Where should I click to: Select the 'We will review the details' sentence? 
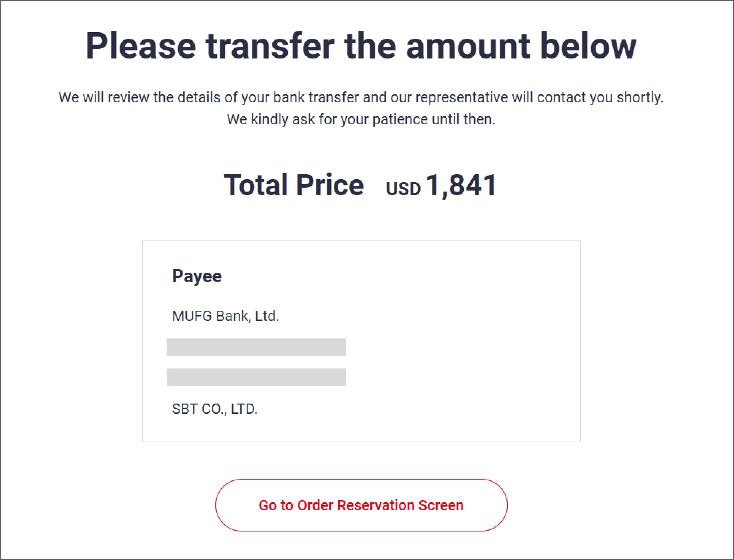361,98
